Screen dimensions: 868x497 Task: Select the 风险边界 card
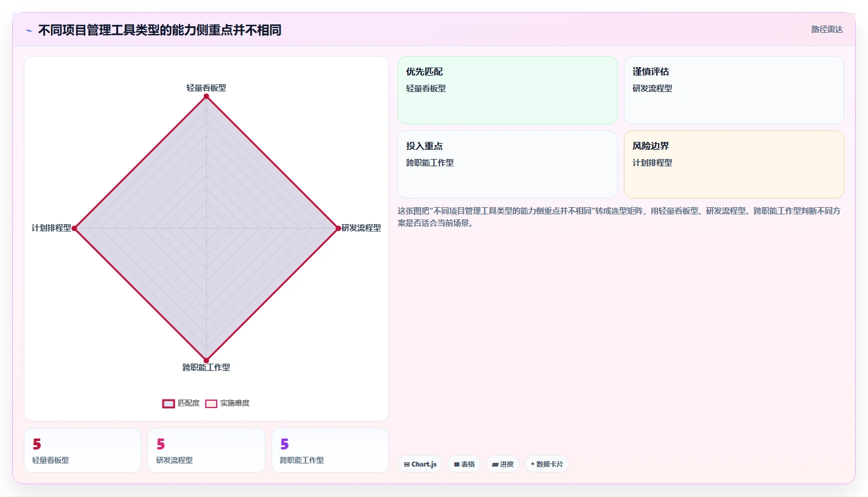pyautogui.click(x=734, y=164)
